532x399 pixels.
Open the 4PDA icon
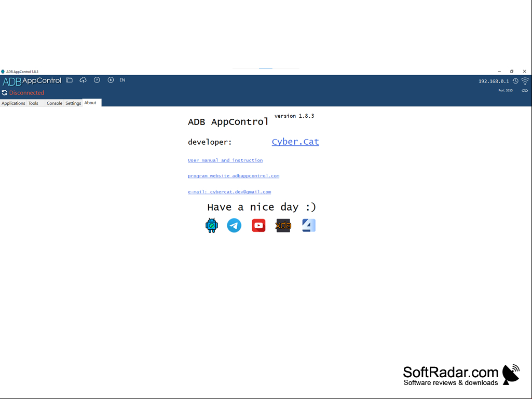pyautogui.click(x=309, y=225)
